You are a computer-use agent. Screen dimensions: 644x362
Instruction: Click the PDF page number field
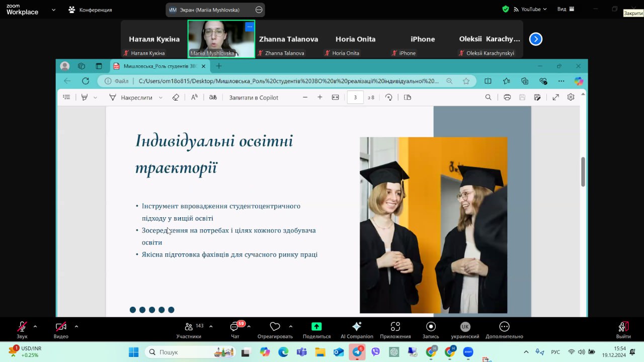point(355,98)
